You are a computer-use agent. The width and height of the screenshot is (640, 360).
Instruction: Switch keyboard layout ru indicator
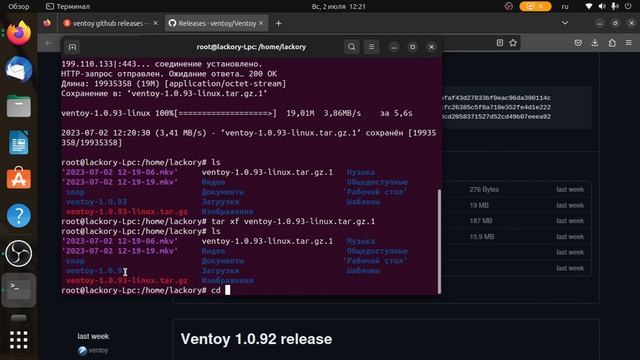click(565, 7)
